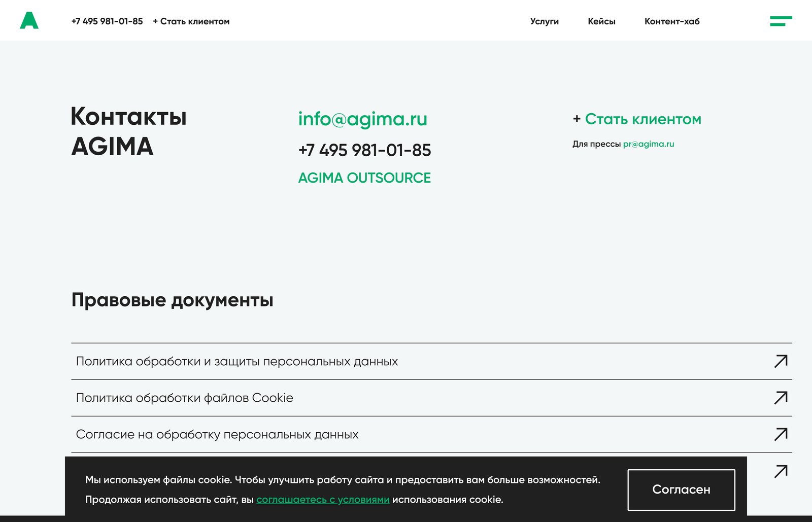Open the AGIMA OUTSOURCE link

(x=364, y=178)
